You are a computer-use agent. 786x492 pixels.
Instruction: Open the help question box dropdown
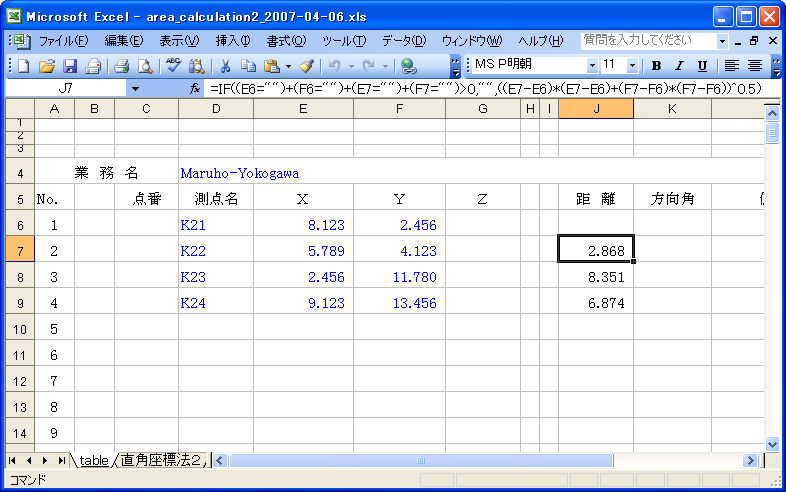(x=722, y=41)
